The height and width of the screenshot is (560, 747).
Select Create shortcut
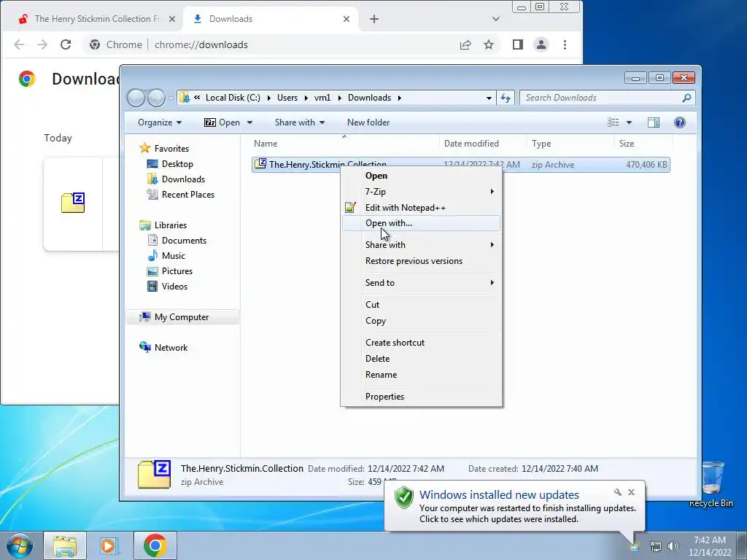pos(421,343)
